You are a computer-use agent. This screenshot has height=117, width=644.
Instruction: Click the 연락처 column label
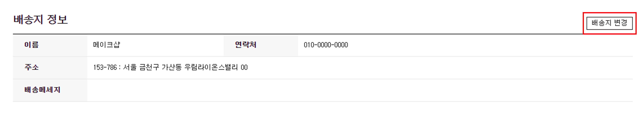point(245,45)
